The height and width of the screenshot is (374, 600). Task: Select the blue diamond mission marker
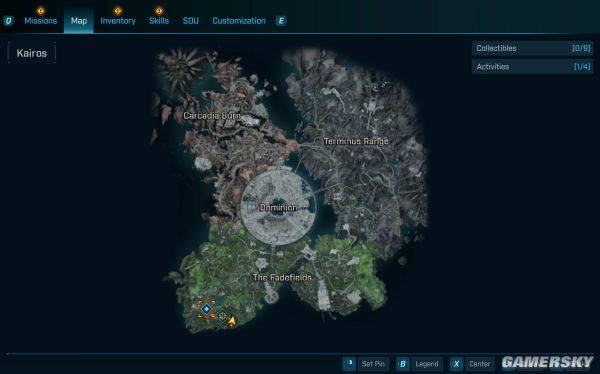click(207, 309)
